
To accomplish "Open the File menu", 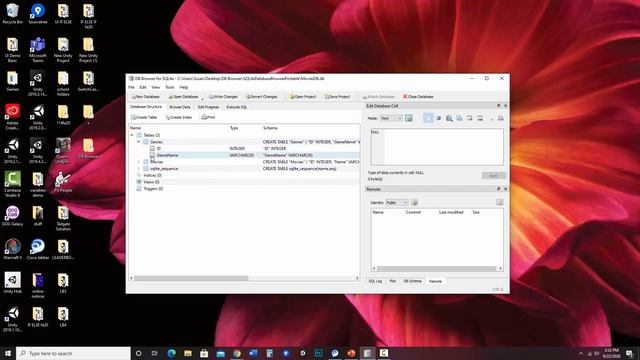I will click(131, 87).
